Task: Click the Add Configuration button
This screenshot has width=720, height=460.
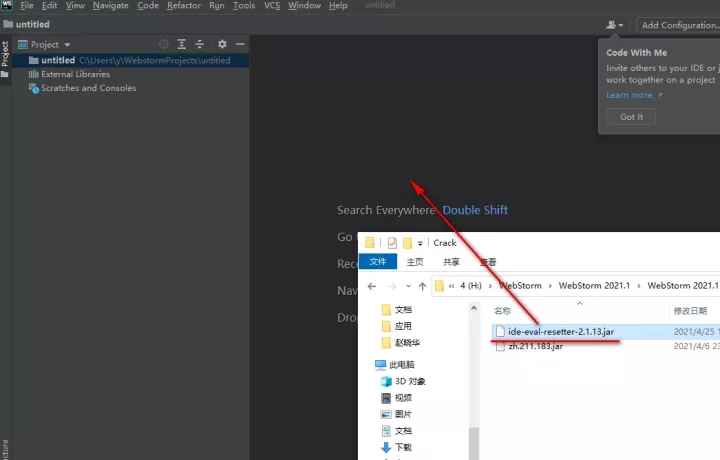Action: point(679,25)
